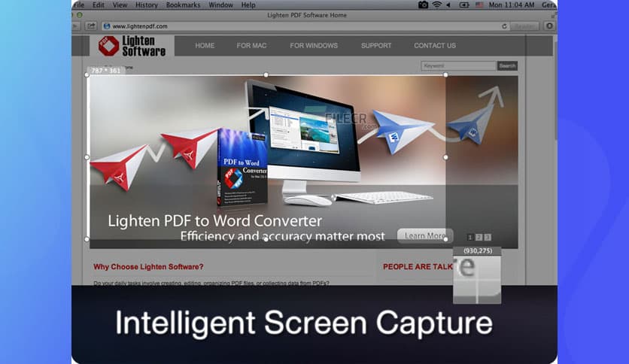
Task: Go to the HOME page
Action: coord(205,46)
